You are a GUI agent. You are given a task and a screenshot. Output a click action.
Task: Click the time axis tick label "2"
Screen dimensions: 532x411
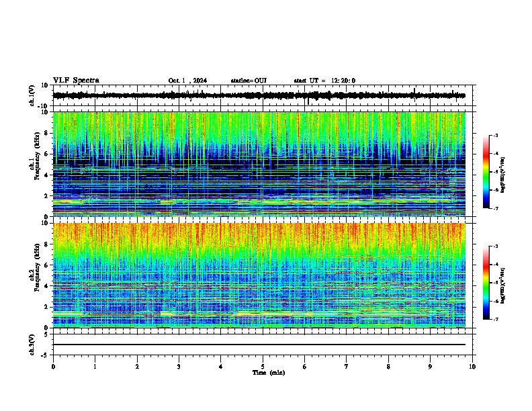point(137,367)
